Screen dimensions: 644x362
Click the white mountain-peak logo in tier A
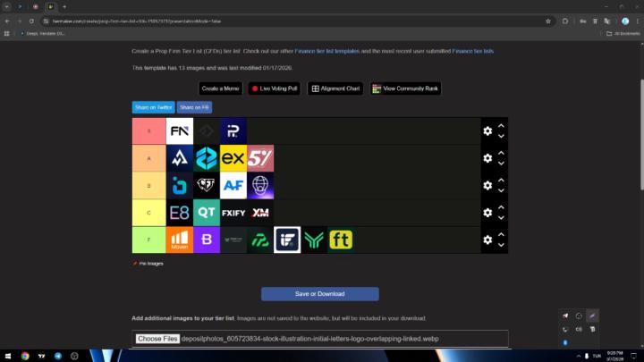pyautogui.click(x=180, y=158)
